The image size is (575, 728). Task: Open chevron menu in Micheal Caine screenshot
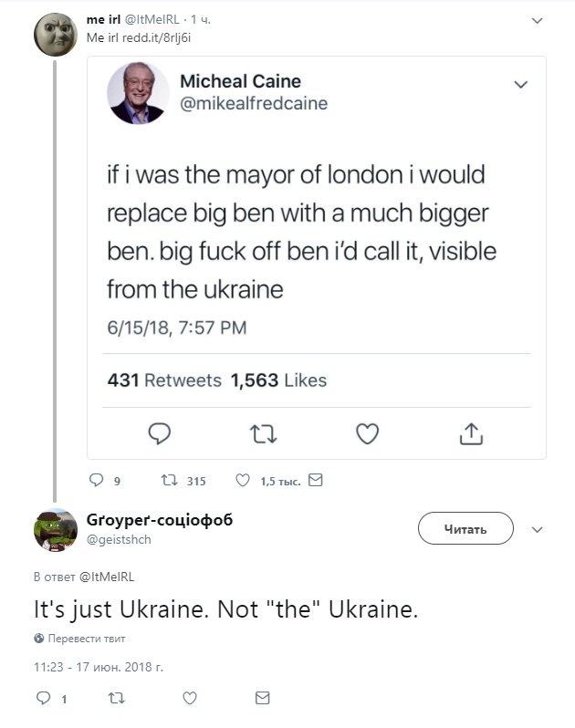(x=520, y=85)
